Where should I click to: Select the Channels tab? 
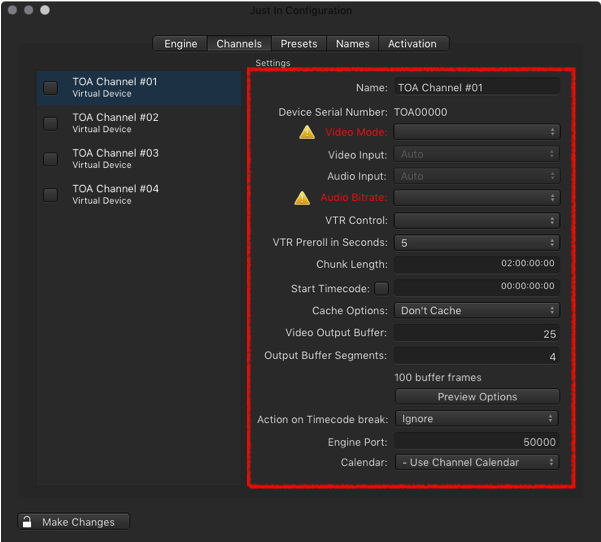[239, 44]
